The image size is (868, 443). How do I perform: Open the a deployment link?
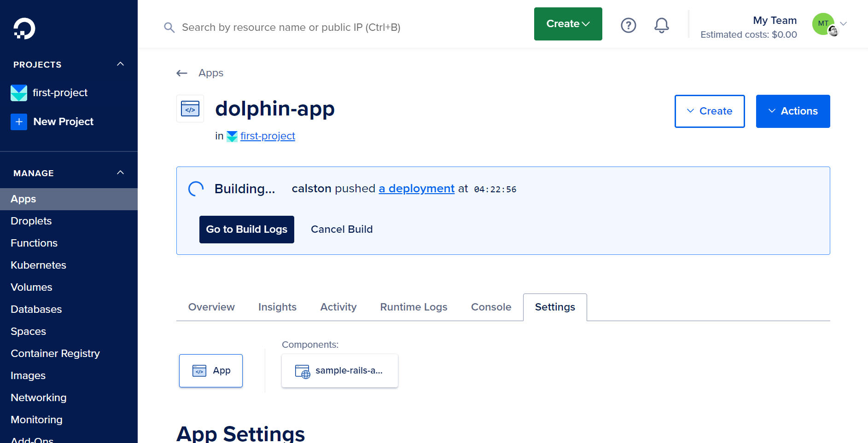417,189
